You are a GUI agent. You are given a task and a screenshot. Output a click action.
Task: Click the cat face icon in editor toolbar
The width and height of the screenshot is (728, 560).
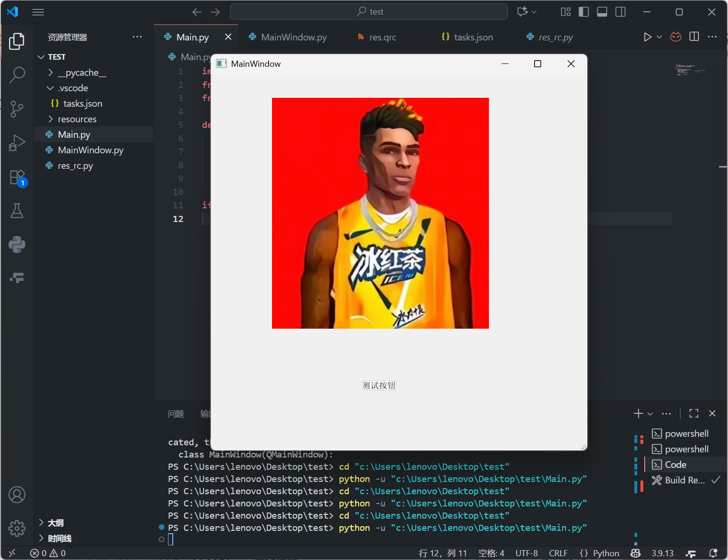[676, 37]
